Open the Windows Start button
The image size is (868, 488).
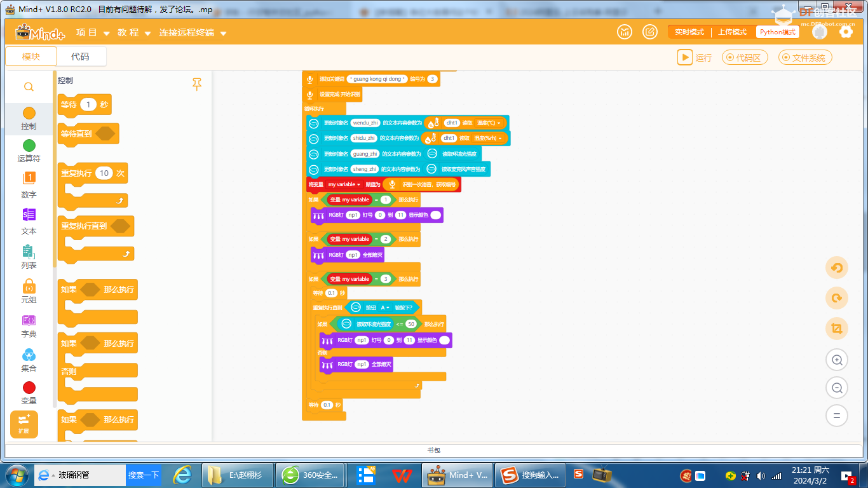tap(16, 475)
